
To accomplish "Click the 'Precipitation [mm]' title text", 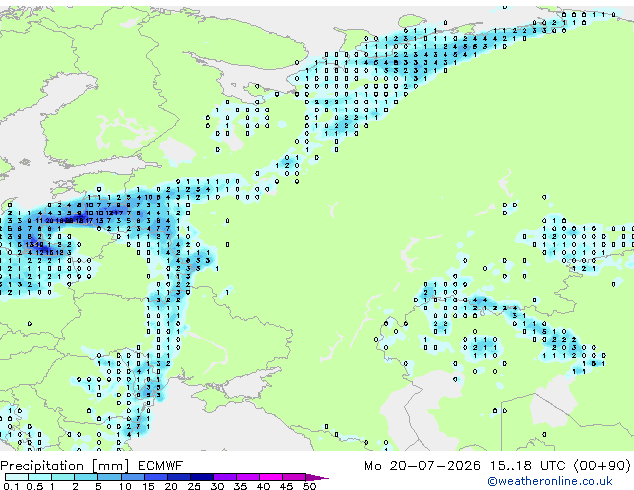I will [65, 466].
